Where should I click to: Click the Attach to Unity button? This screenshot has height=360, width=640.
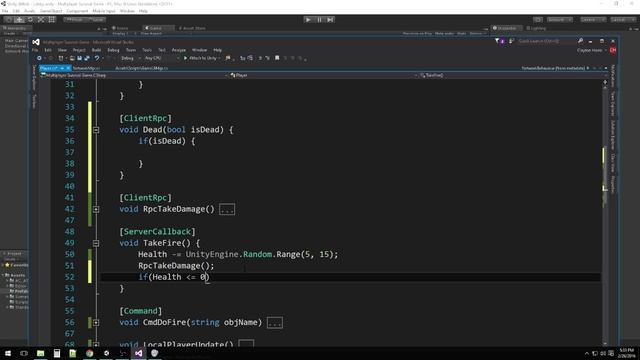(202, 58)
